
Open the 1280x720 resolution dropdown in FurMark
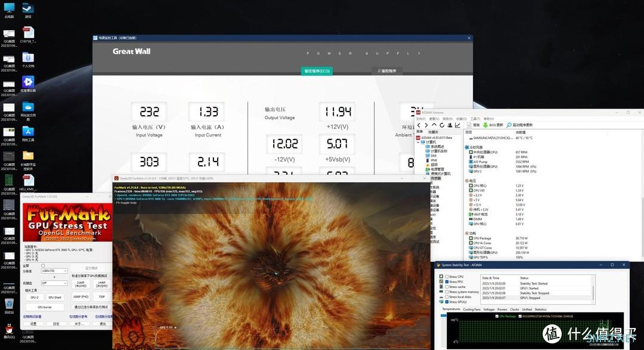(54, 271)
